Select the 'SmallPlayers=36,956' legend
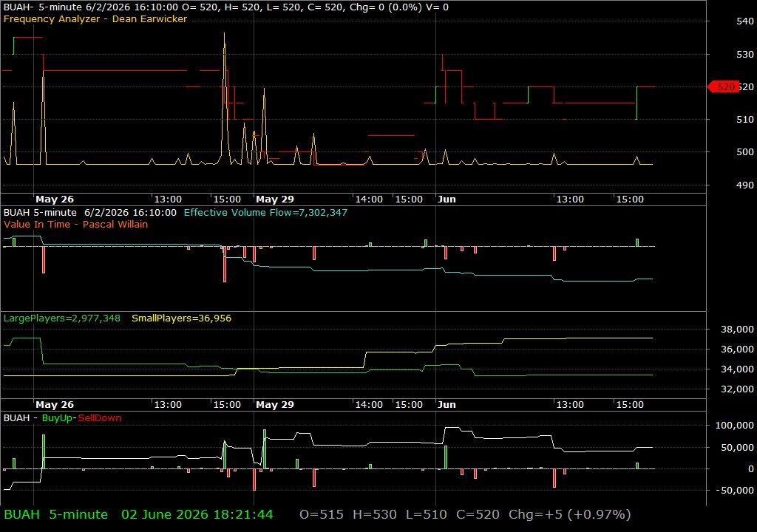Screen dimensions: 757x532 pos(182,318)
